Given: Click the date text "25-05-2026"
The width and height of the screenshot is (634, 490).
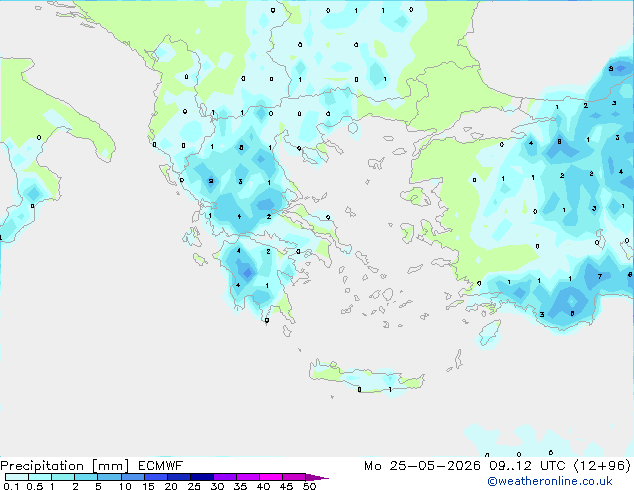Looking at the screenshot, I should (435, 466).
